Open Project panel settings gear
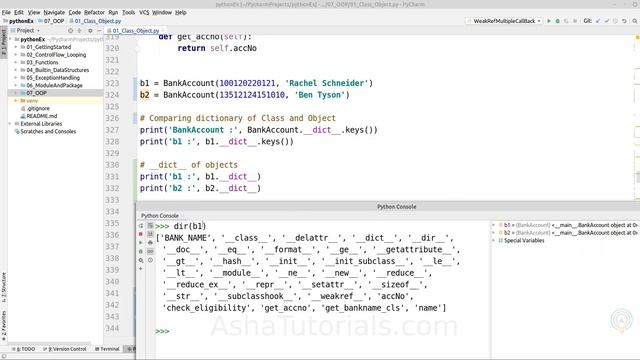640x360 pixels. [x=90, y=31]
